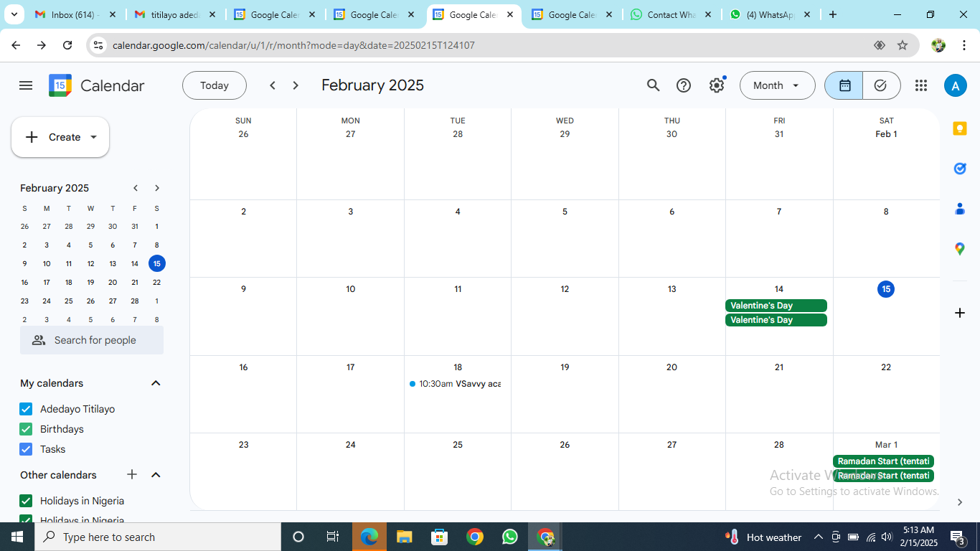The height and width of the screenshot is (551, 980).
Task: Open File Explorer from the taskbar
Action: [405, 537]
